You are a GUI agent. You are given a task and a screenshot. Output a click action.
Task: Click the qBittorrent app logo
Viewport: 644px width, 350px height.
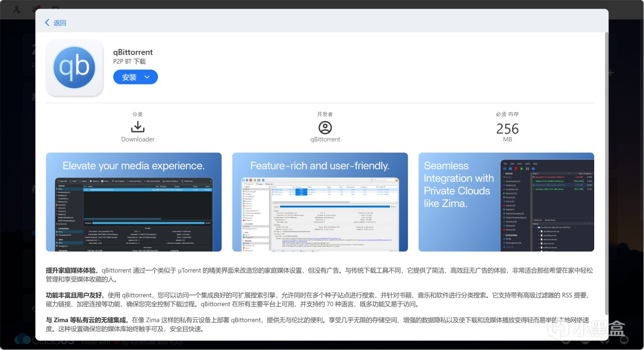(74, 67)
